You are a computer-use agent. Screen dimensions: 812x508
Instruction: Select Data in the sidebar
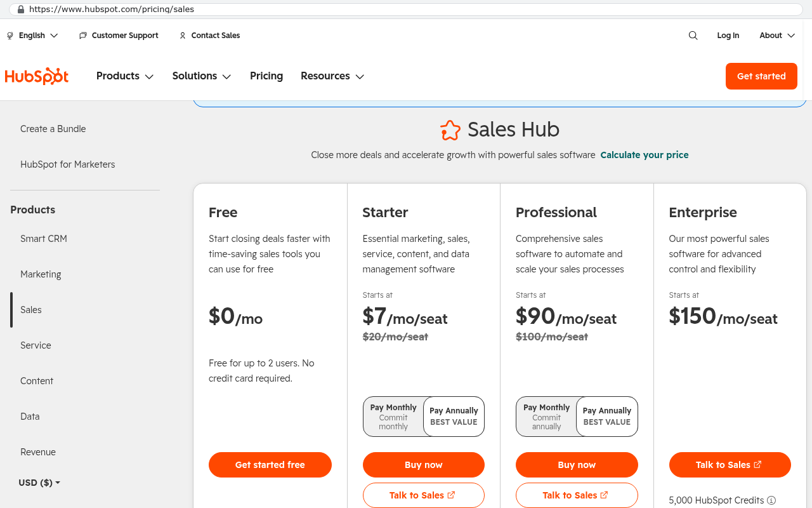[30, 417]
